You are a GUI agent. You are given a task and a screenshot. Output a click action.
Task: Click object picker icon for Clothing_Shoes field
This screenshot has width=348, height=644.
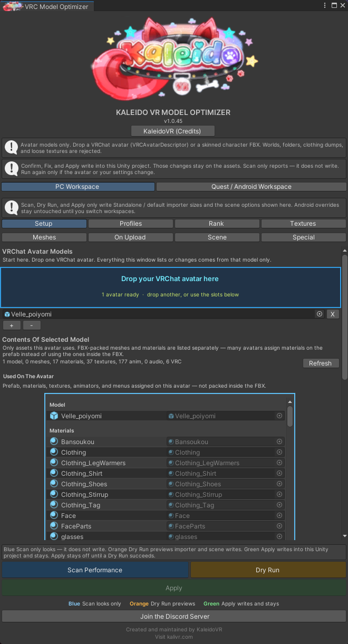(x=279, y=484)
